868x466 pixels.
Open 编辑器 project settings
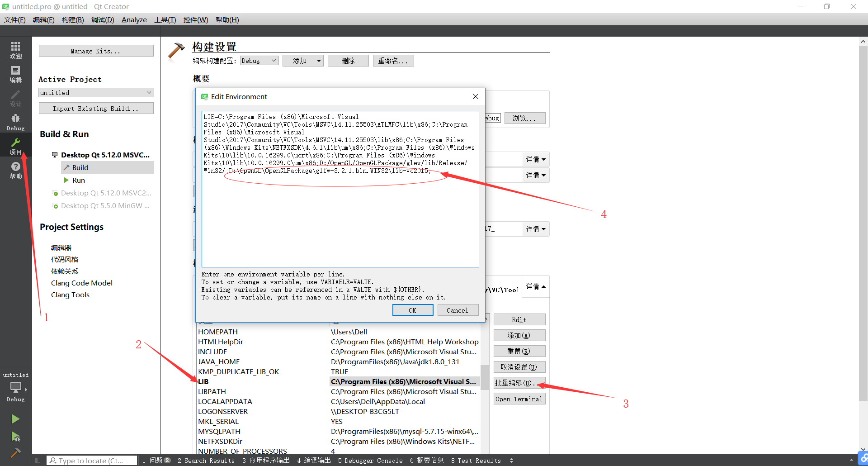click(61, 247)
